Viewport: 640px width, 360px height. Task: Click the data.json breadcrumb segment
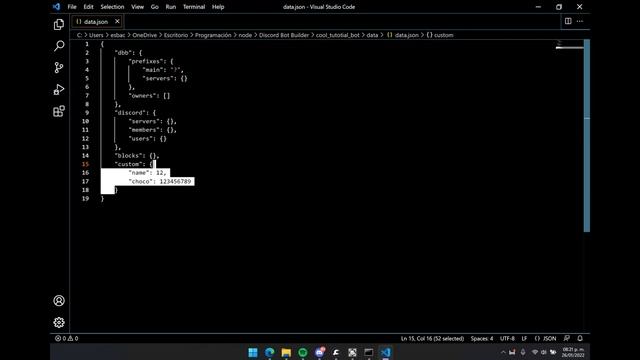[x=403, y=35]
